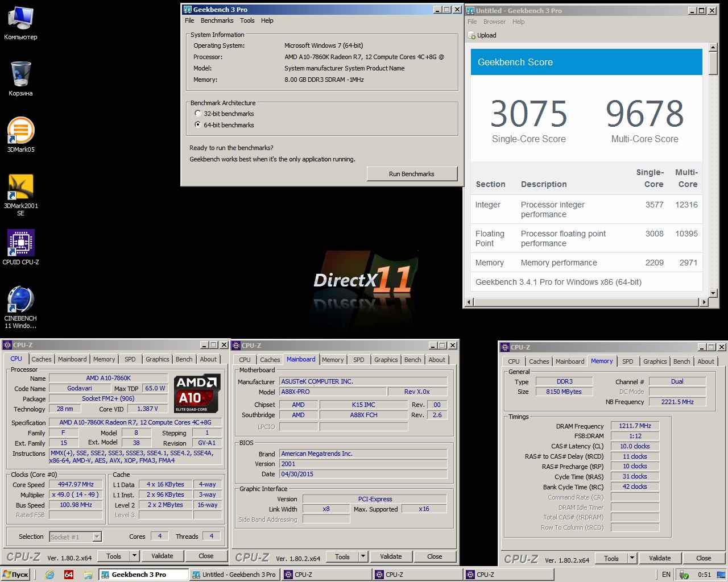Screen dimensions: 728x582
Task: Click vertical scrollbar thumb in Geekbench results
Action: pyautogui.click(x=713, y=63)
